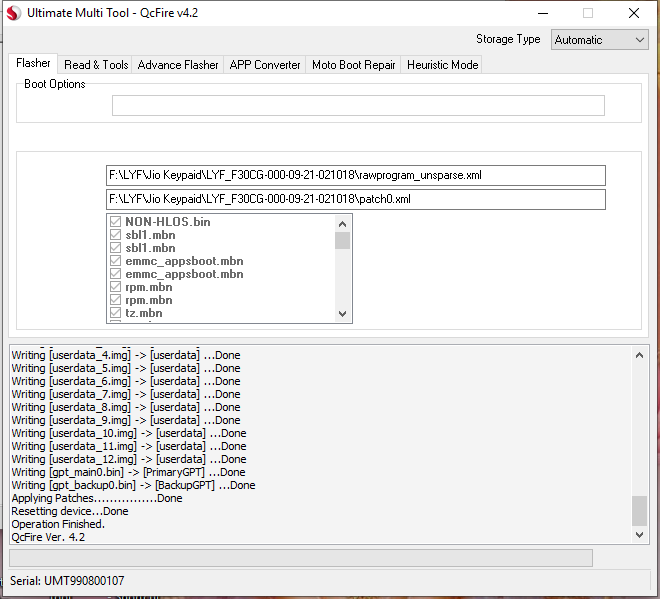Click the progress bar below the log

tap(301, 558)
